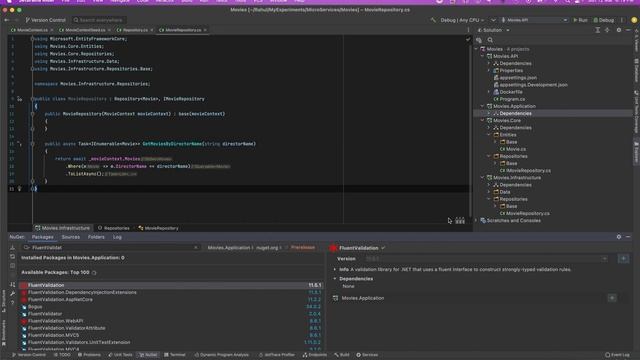
Task: Expand Scratches and Consoles
Action: (476, 220)
